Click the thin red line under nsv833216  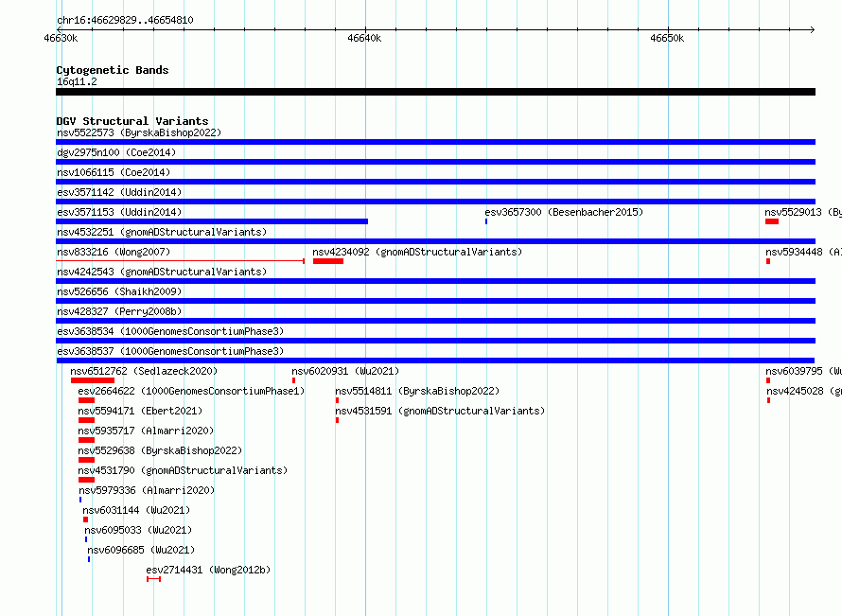coord(181,261)
